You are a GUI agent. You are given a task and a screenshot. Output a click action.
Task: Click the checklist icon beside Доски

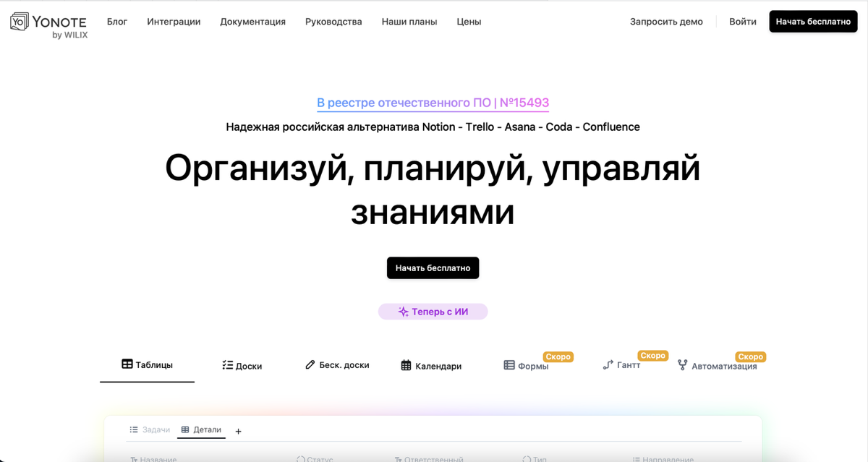coord(227,366)
